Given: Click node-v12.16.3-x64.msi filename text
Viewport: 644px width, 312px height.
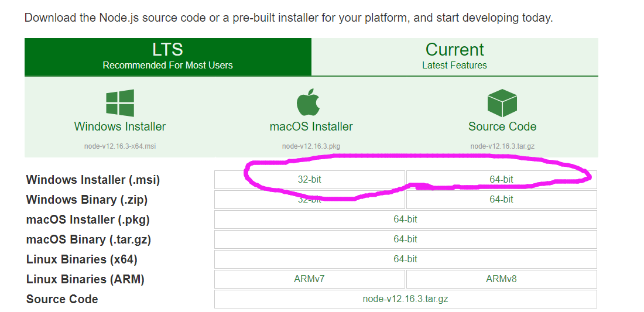Looking at the screenshot, I should click(x=120, y=146).
